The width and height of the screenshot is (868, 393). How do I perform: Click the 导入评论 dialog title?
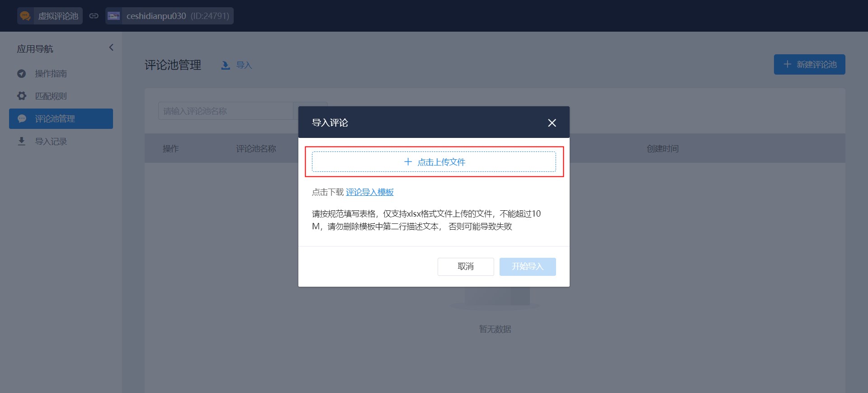pos(330,123)
